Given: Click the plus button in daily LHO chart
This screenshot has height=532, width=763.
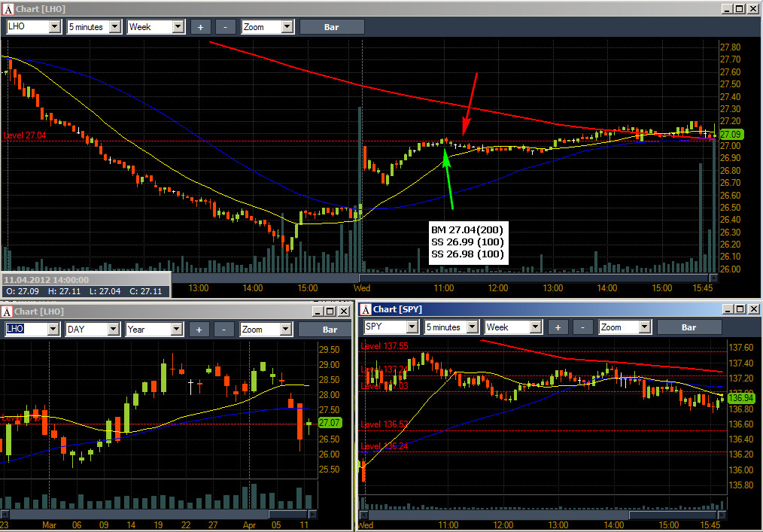Looking at the screenshot, I should (x=199, y=330).
